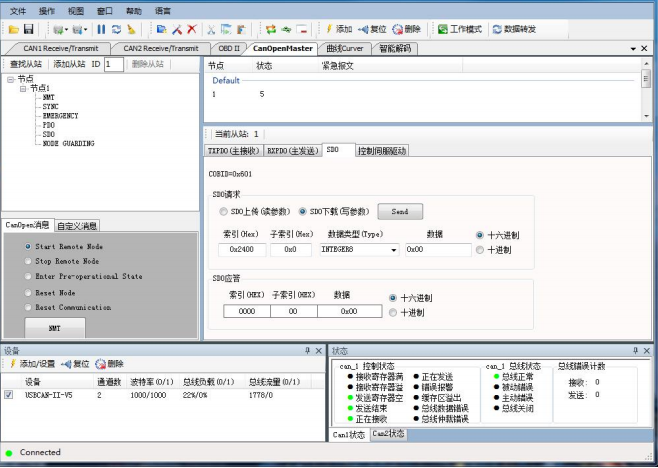Click the pause icon in the toolbar

[x=101, y=29]
